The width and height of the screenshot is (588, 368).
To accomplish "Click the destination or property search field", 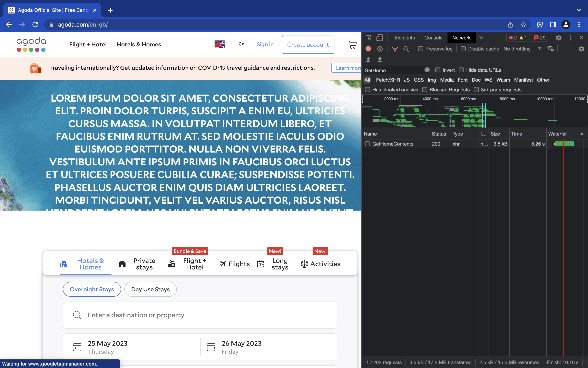I will 200,315.
